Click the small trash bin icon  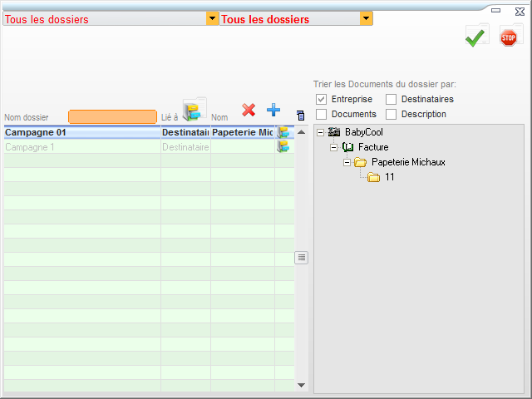tap(300, 116)
